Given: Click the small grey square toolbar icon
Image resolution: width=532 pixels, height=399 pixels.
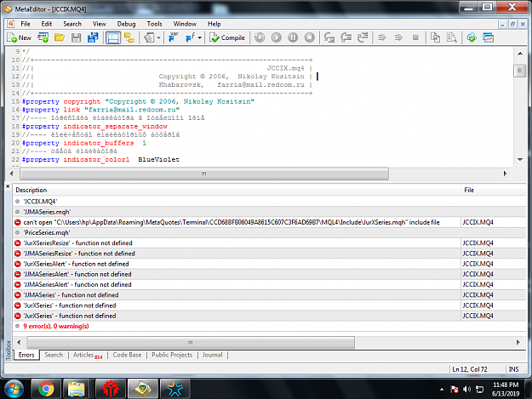Looking at the screenshot, I should 415,37.
